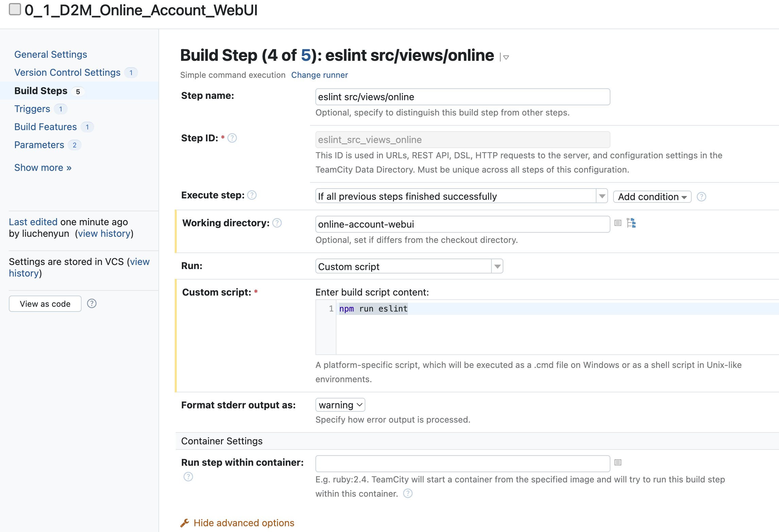Screen dimensions: 779x532
Task: Click Hide advanced options link
Action: (244, 523)
